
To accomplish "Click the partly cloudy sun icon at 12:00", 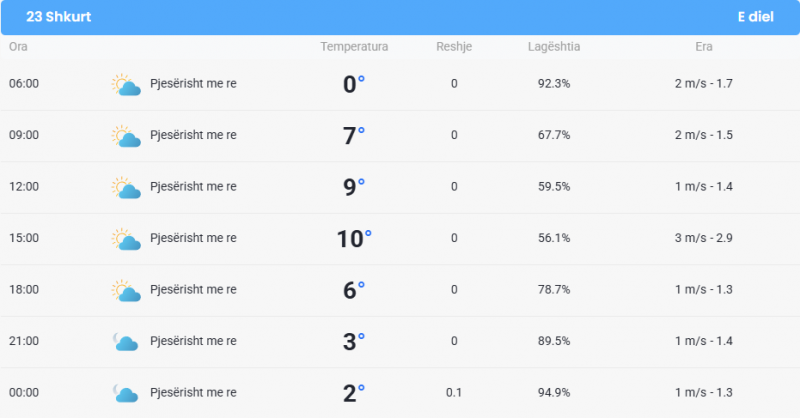I will pyautogui.click(x=126, y=188).
